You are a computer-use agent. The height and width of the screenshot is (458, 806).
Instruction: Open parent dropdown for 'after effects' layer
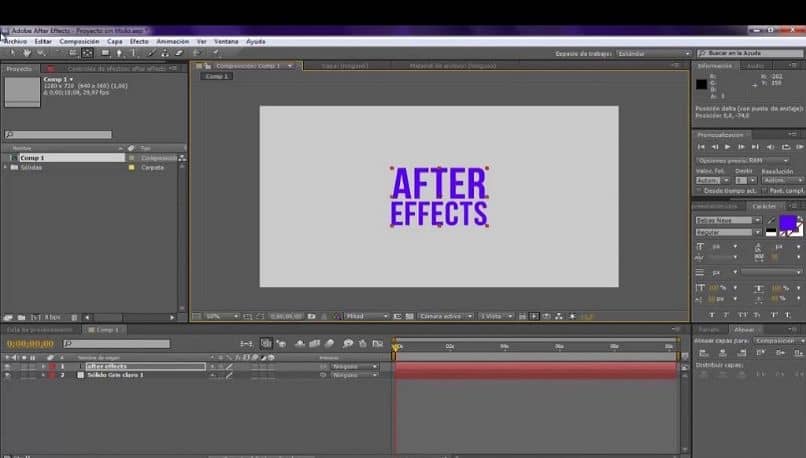click(354, 367)
